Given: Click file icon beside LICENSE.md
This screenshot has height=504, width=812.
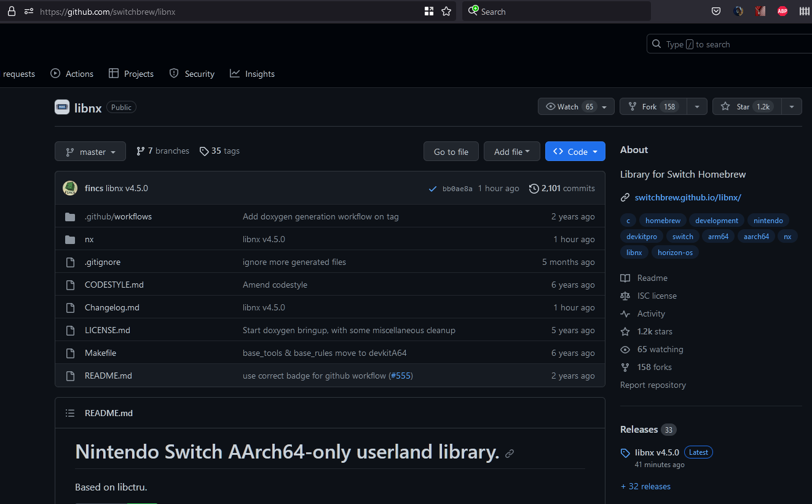Looking at the screenshot, I should pyautogui.click(x=70, y=330).
